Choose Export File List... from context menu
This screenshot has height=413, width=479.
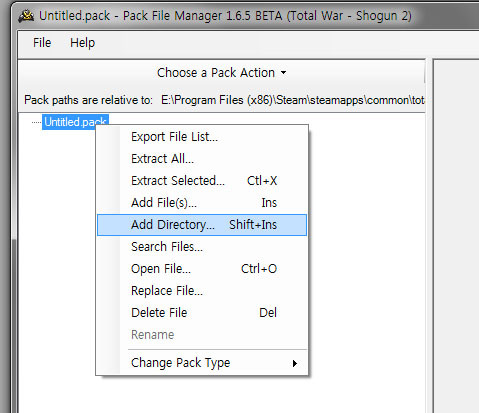(202, 137)
